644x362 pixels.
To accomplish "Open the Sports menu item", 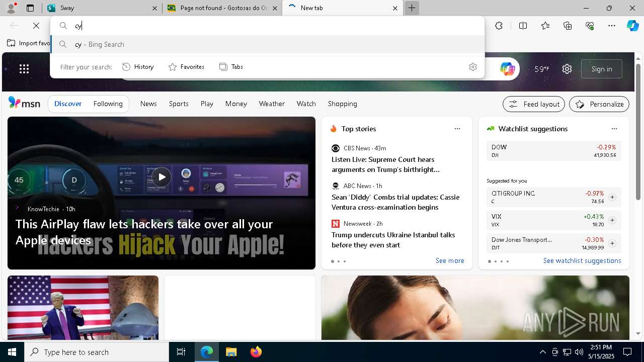I will tap(179, 104).
